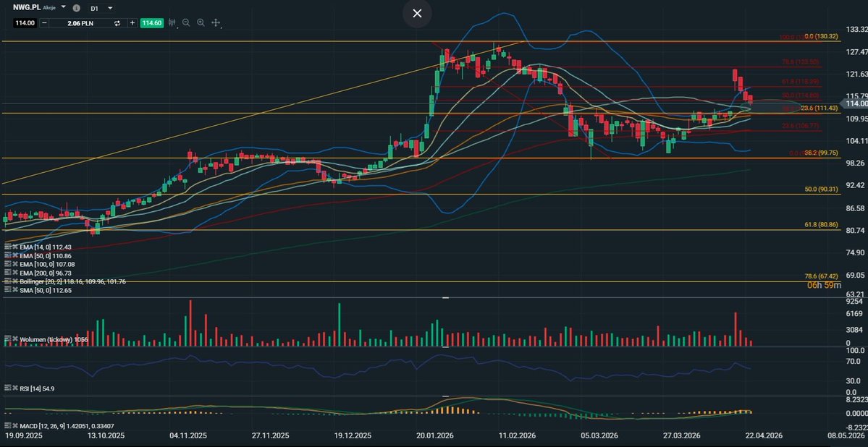868x447 pixels.
Task: Click the Wolumen (tickowy) 1056 label
Action: pyautogui.click(x=53, y=339)
